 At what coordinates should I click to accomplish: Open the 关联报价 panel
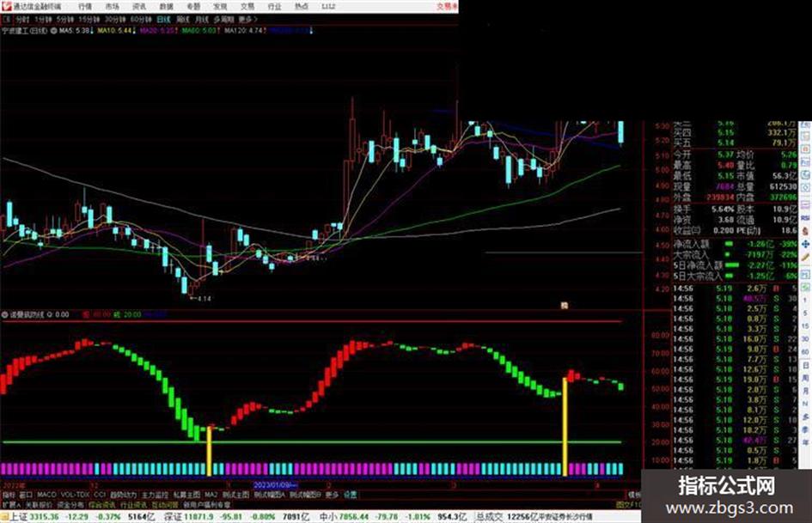(39, 504)
